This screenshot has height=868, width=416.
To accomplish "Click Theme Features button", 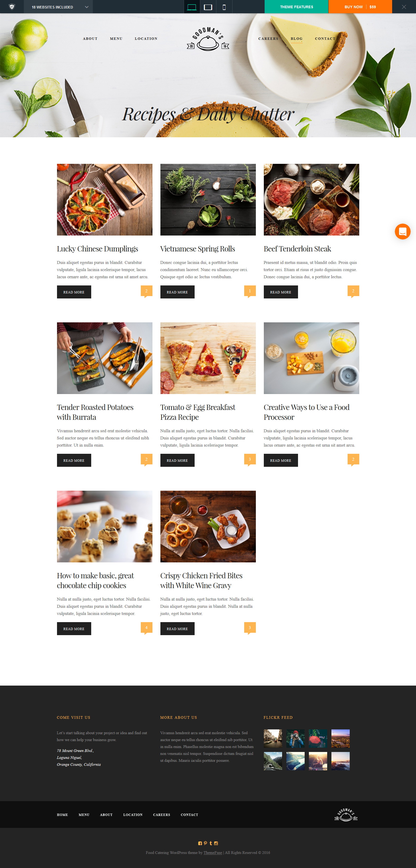I will tap(296, 7).
